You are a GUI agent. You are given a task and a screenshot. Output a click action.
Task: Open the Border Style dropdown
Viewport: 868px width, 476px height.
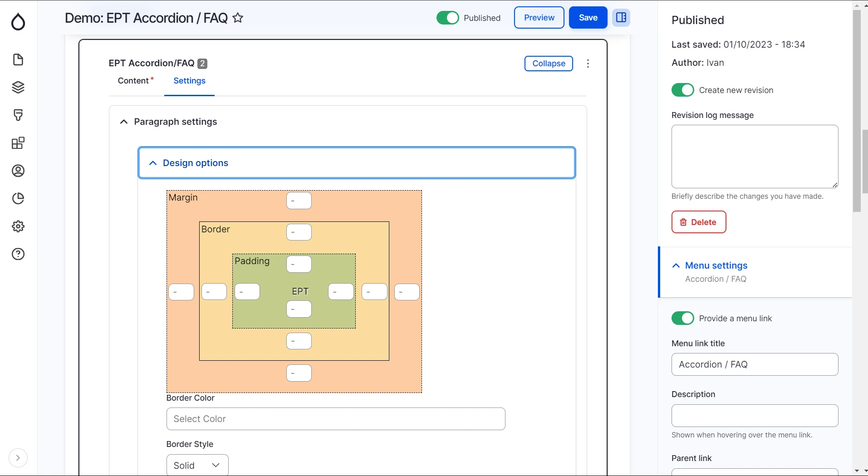[197, 465]
